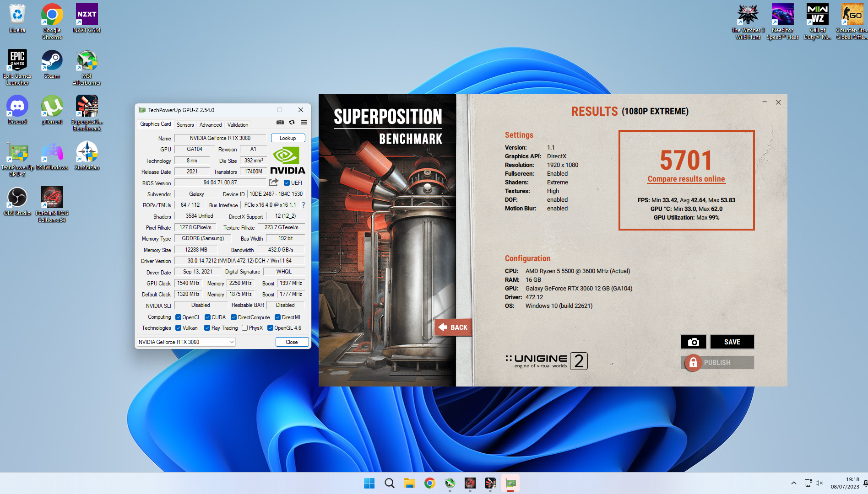The height and width of the screenshot is (494, 868).
Task: Click the Bus Interface question mark icon
Action: (304, 205)
